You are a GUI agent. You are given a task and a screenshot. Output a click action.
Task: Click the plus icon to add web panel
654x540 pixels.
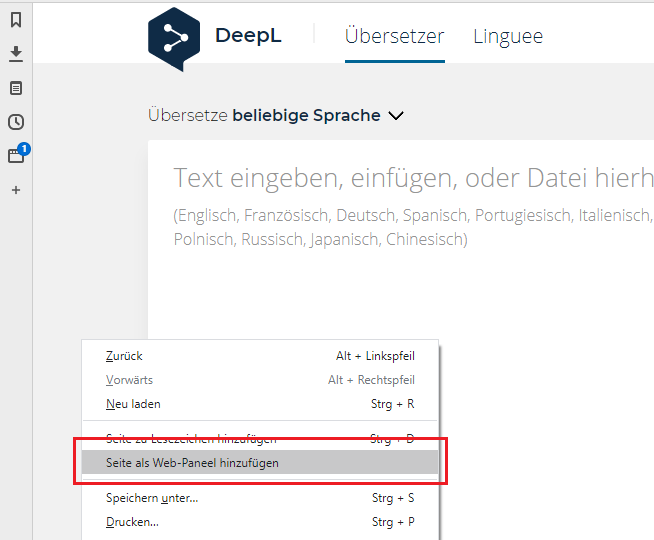(x=16, y=190)
